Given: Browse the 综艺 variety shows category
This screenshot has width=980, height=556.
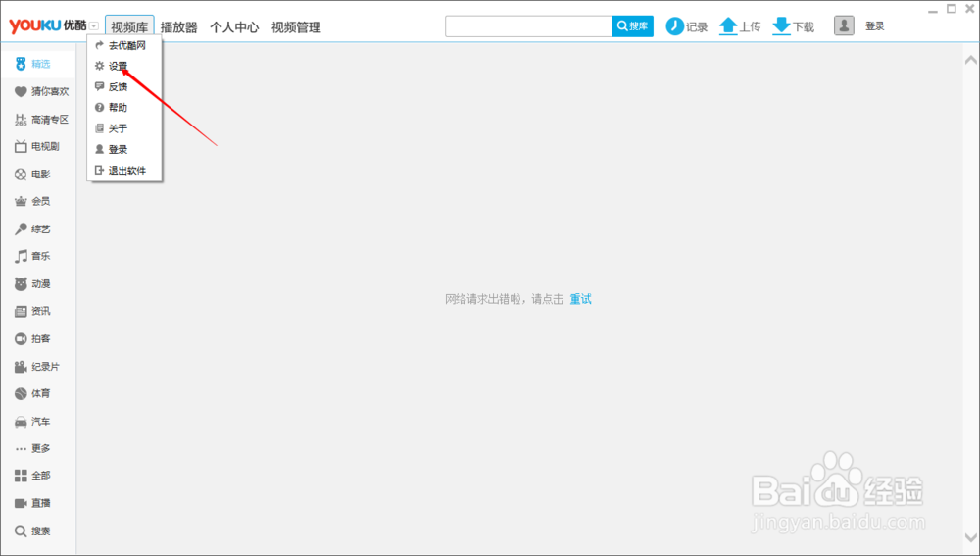Looking at the screenshot, I should pos(32,228).
